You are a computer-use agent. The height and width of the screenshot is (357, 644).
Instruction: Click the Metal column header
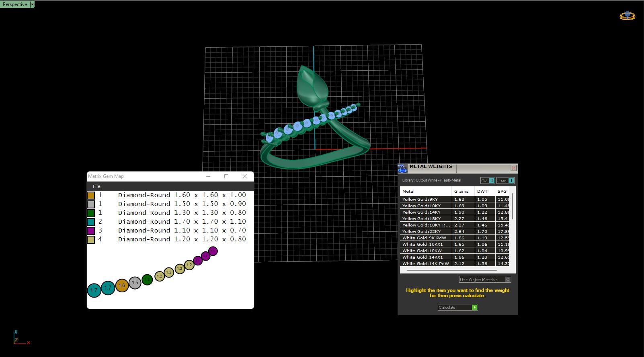(x=408, y=192)
